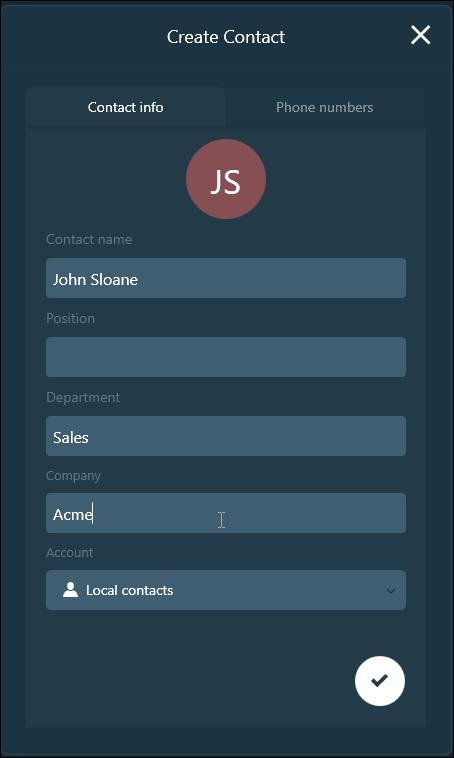Screen dimensions: 454x758
Task: Click the JS avatar circle
Action: (x=226, y=179)
